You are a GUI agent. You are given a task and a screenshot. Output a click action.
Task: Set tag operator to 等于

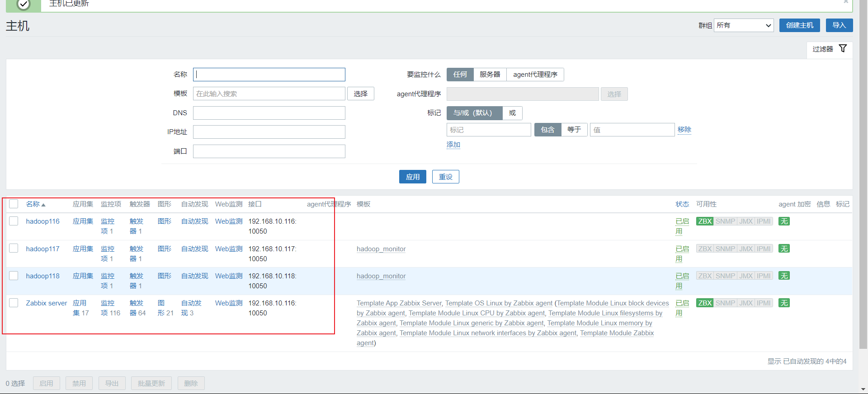pos(574,130)
